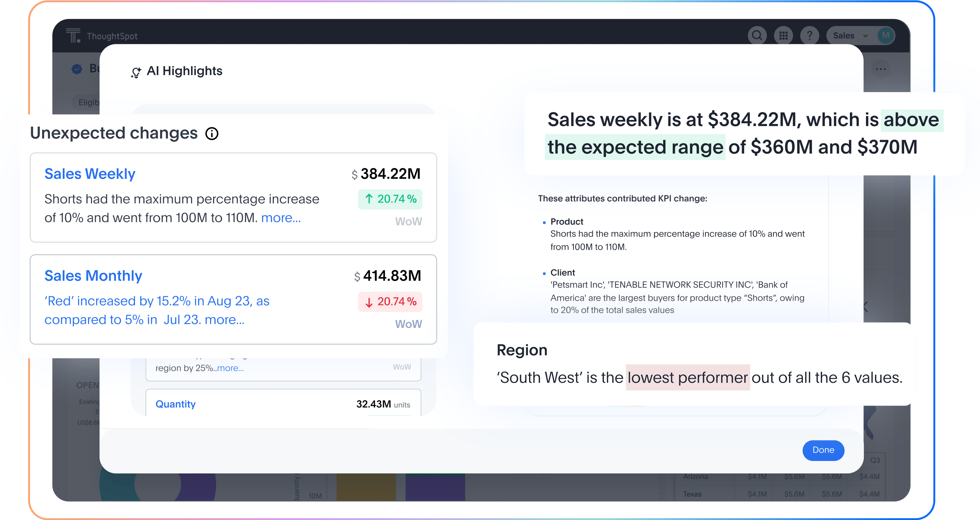Screen dimensions: 980x520
Task: Click the AI Highlights sparkle icon
Action: (136, 72)
